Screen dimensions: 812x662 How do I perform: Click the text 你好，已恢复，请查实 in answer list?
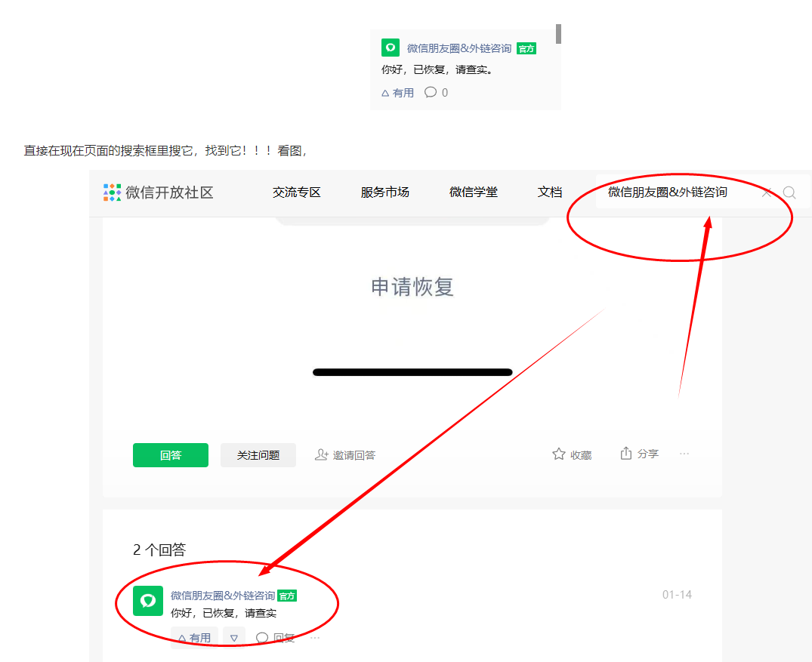click(224, 614)
